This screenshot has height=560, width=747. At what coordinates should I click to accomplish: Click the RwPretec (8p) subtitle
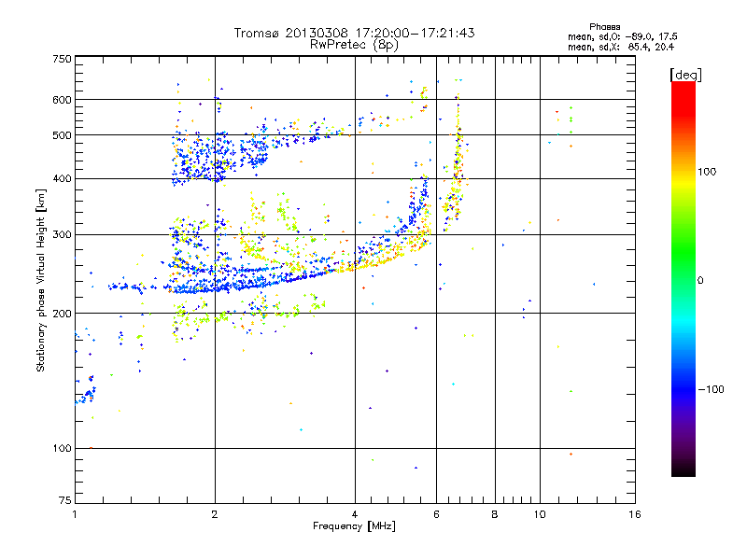tap(354, 45)
